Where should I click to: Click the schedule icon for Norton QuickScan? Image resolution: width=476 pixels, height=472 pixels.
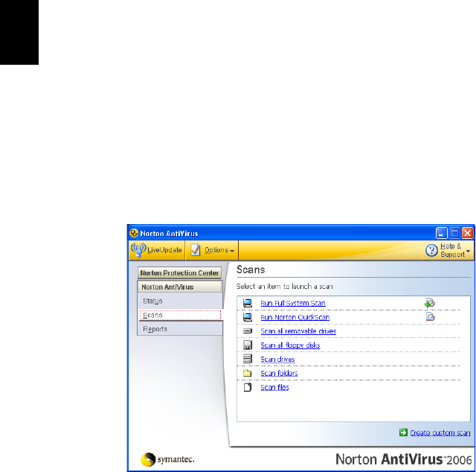pos(430,316)
